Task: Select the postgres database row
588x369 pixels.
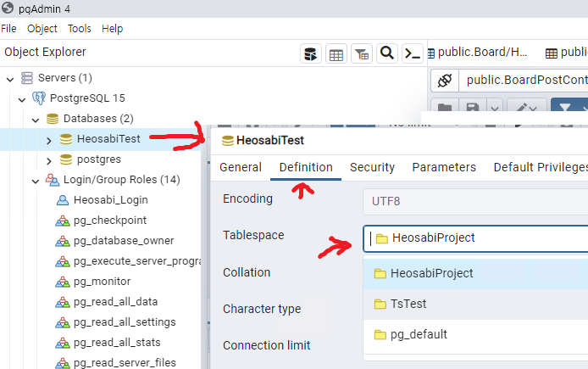Action: (x=101, y=159)
